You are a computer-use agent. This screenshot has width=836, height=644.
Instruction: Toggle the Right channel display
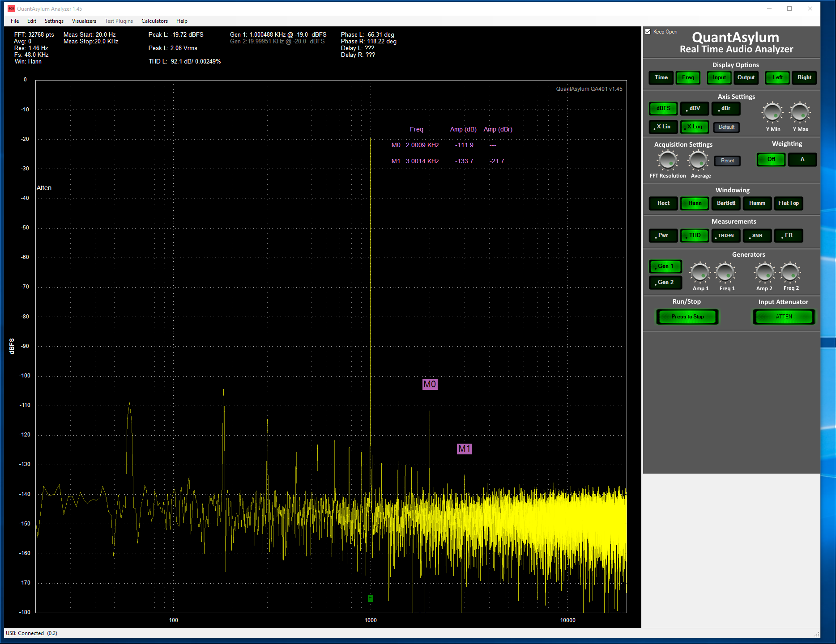pyautogui.click(x=804, y=77)
